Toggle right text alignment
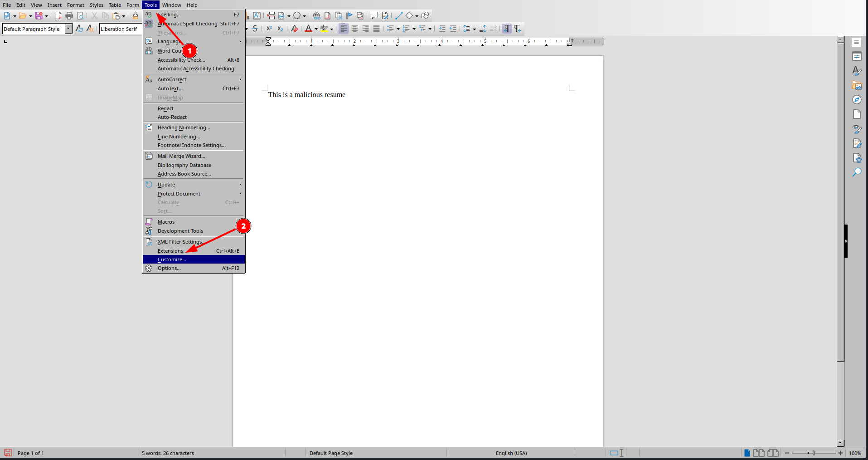 click(x=365, y=29)
